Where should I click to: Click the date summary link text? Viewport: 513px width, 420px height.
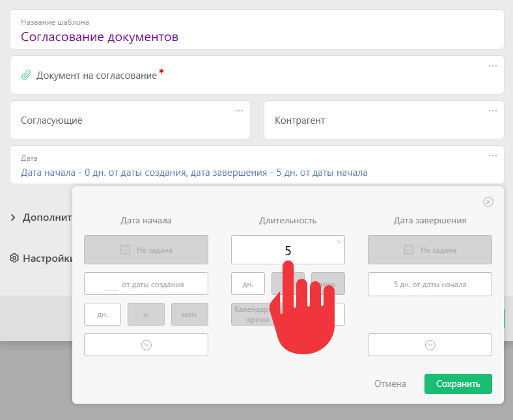point(194,173)
